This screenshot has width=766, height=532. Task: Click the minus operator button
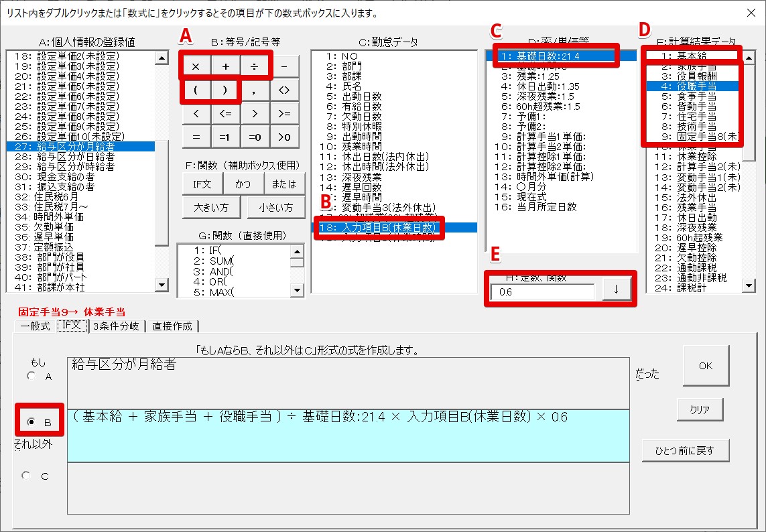(284, 66)
